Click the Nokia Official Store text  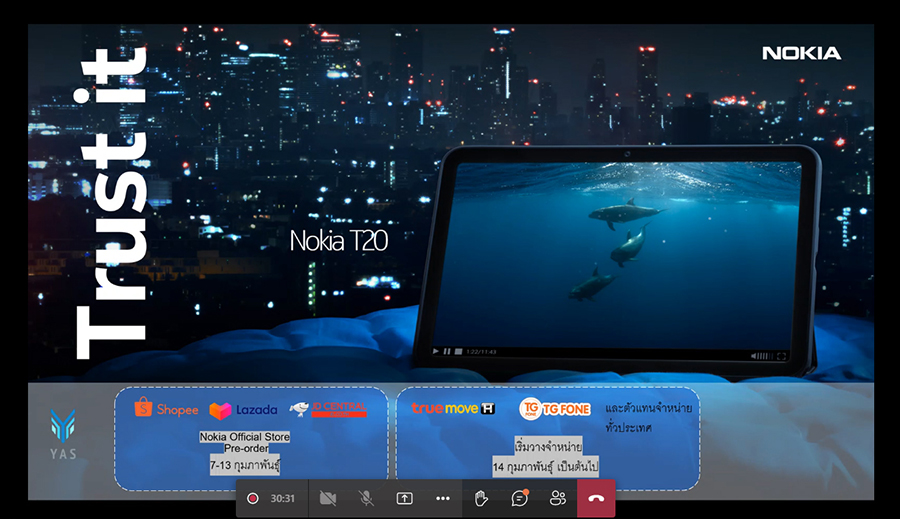pos(245,437)
